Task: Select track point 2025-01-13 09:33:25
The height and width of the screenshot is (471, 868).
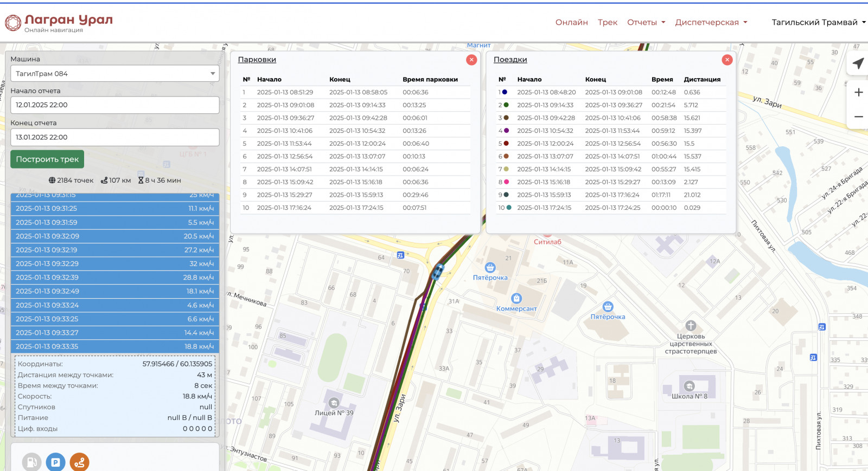Action: coord(115,319)
